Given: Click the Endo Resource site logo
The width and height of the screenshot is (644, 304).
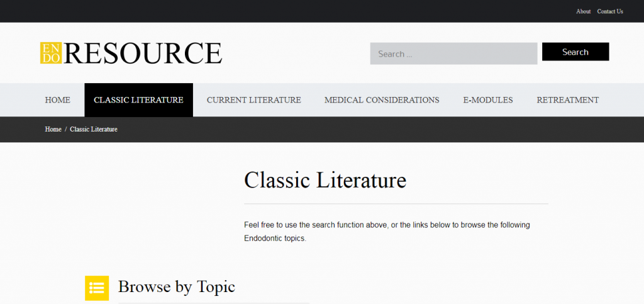Looking at the screenshot, I should click(x=131, y=53).
